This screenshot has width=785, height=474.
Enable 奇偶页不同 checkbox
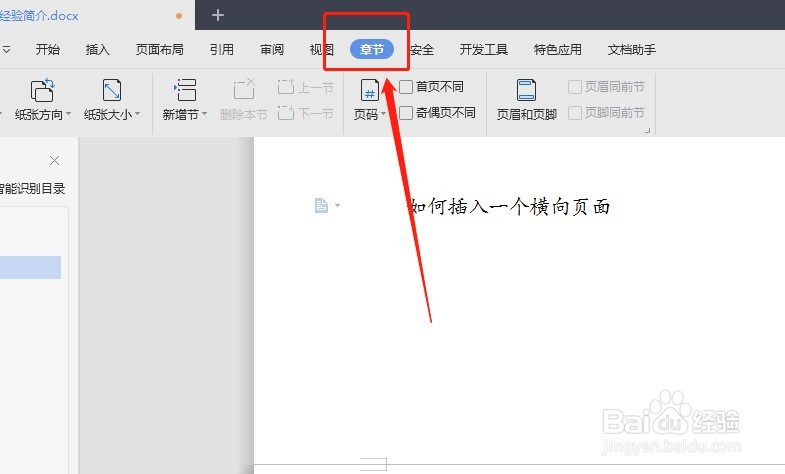pos(406,113)
